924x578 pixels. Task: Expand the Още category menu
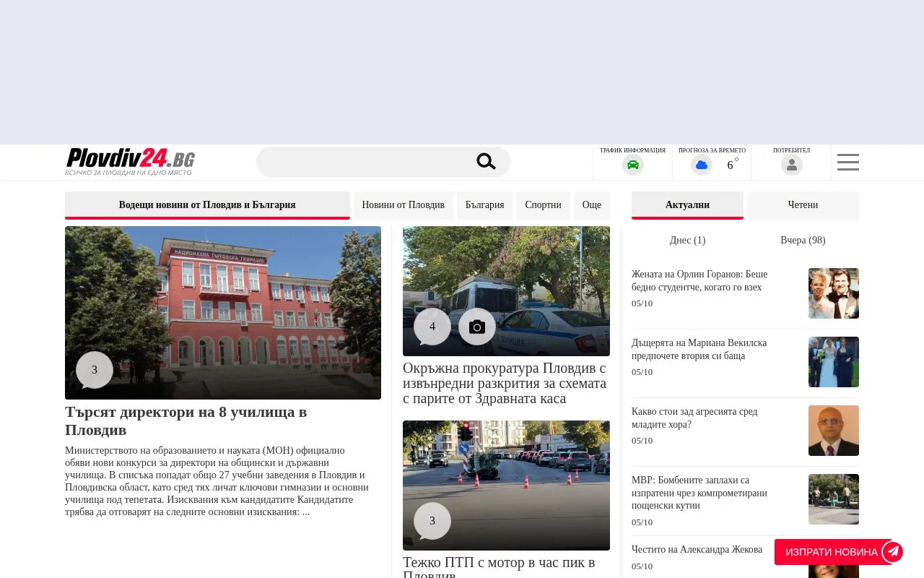(x=592, y=205)
